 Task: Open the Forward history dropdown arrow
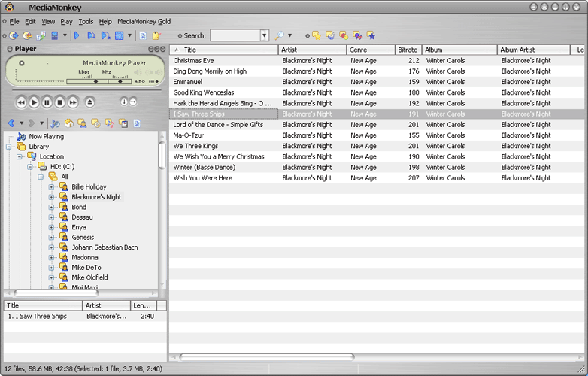pyautogui.click(x=41, y=123)
